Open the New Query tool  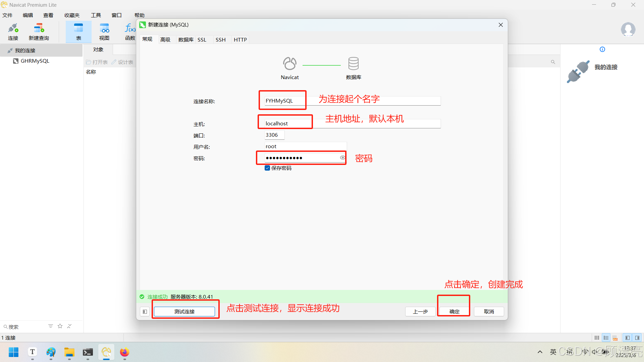coord(39,32)
